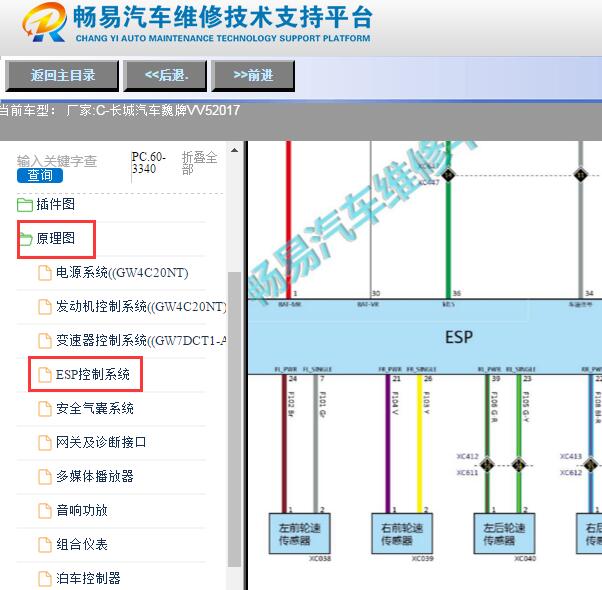This screenshot has width=602, height=590.
Task: Open the 泊车控制器 diagram
Action: tap(88, 578)
